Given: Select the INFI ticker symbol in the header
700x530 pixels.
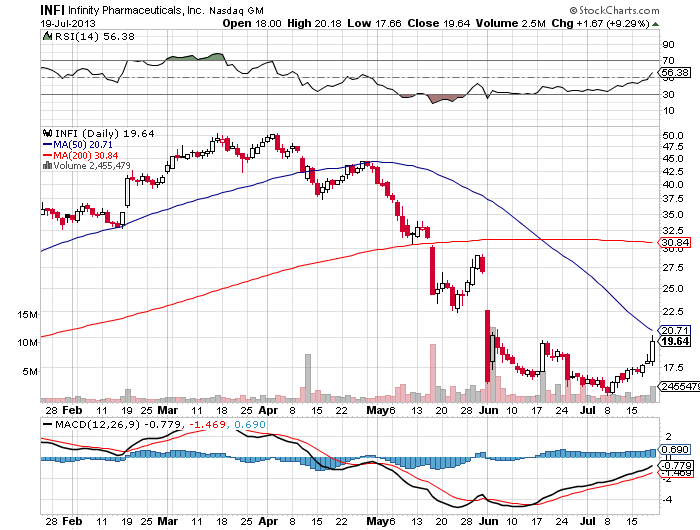Looking at the screenshot, I should tap(52, 10).
